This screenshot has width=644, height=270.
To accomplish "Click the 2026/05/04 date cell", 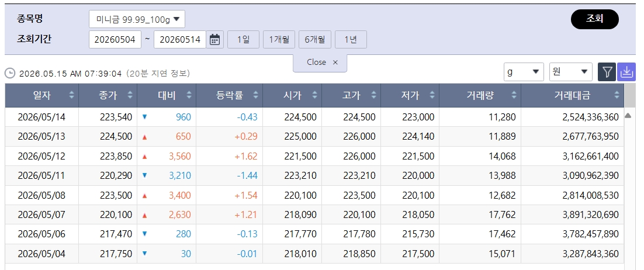I will point(41,254).
